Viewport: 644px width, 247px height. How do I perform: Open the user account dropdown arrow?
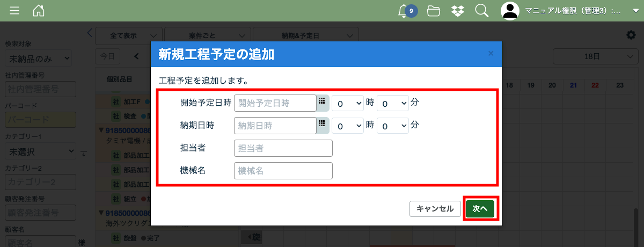(x=635, y=11)
